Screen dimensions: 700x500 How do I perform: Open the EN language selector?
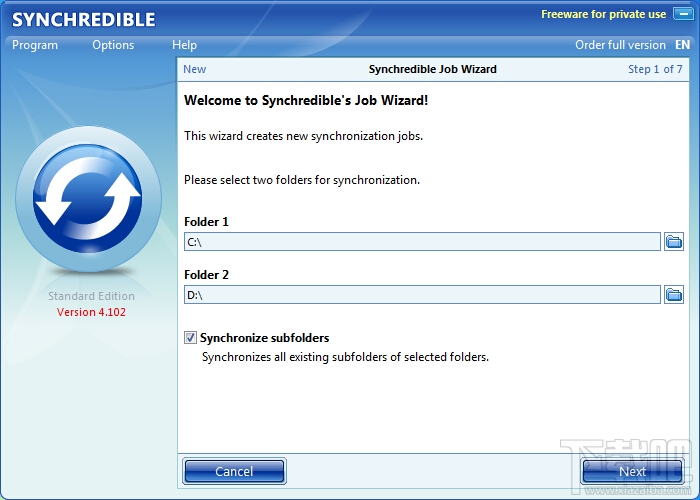pos(682,45)
